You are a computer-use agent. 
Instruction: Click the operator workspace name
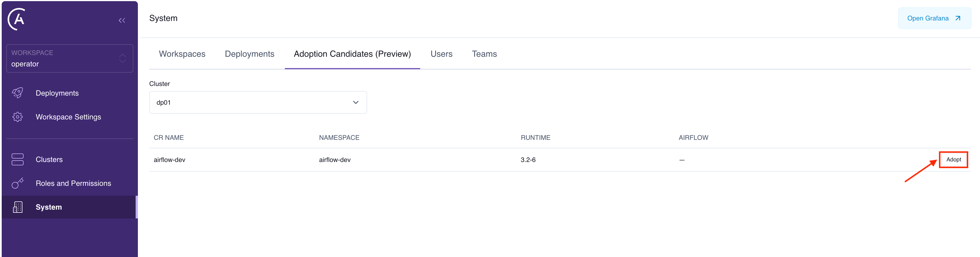click(25, 64)
